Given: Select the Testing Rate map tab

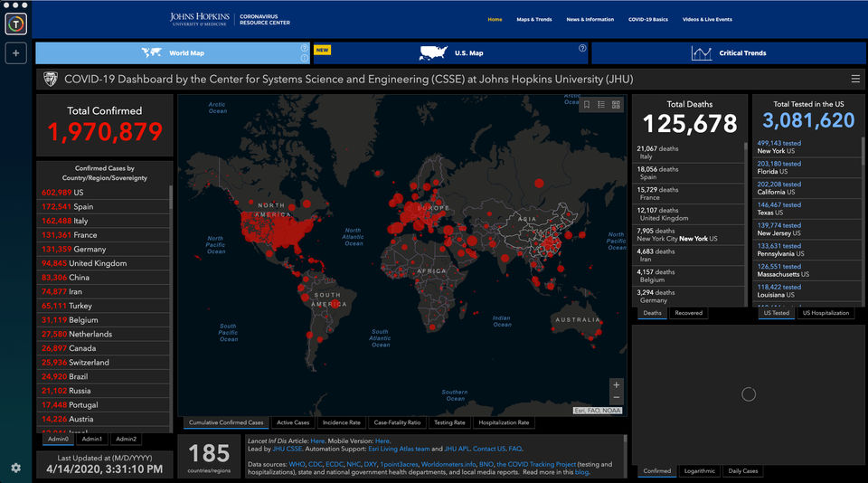Looking at the screenshot, I should [449, 422].
